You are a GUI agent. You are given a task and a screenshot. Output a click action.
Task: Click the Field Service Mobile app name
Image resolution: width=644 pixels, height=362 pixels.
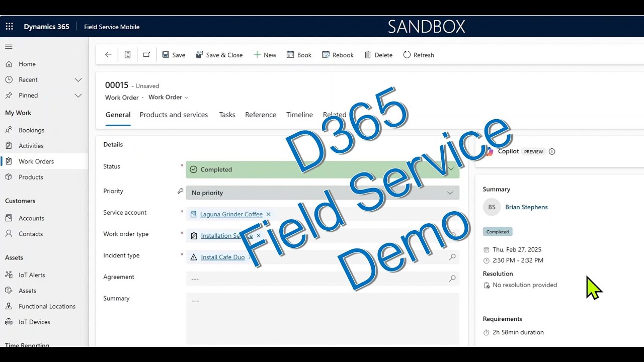(112, 27)
